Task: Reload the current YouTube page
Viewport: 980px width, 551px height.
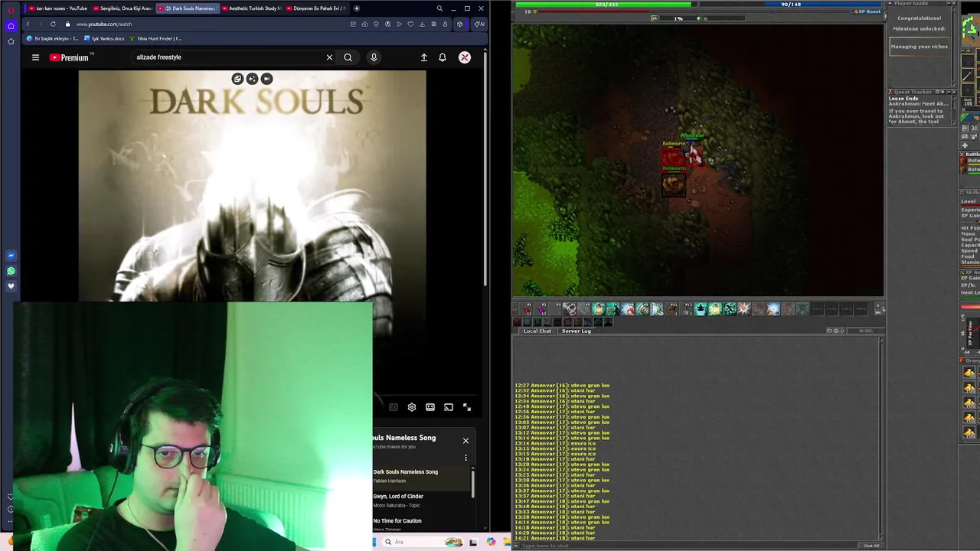Action: 53,24
